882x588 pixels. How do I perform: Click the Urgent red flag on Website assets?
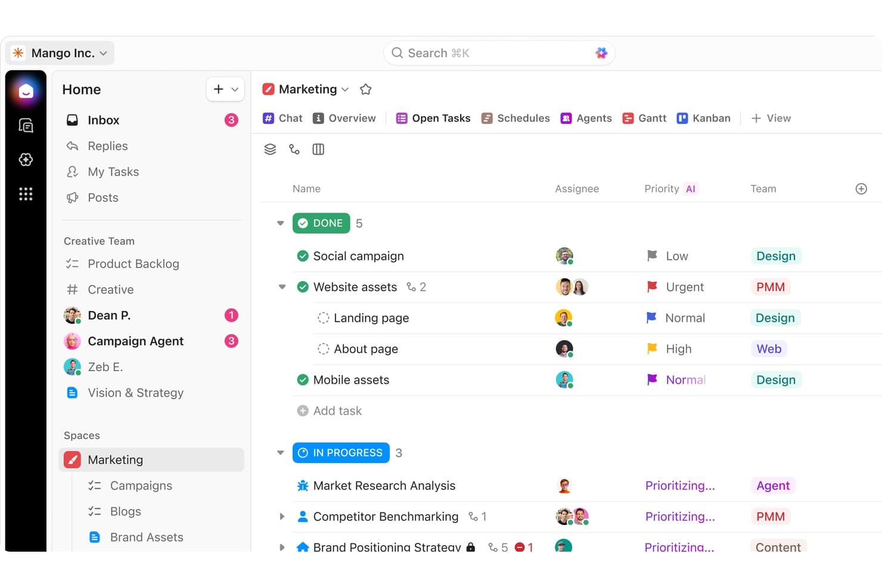point(652,287)
